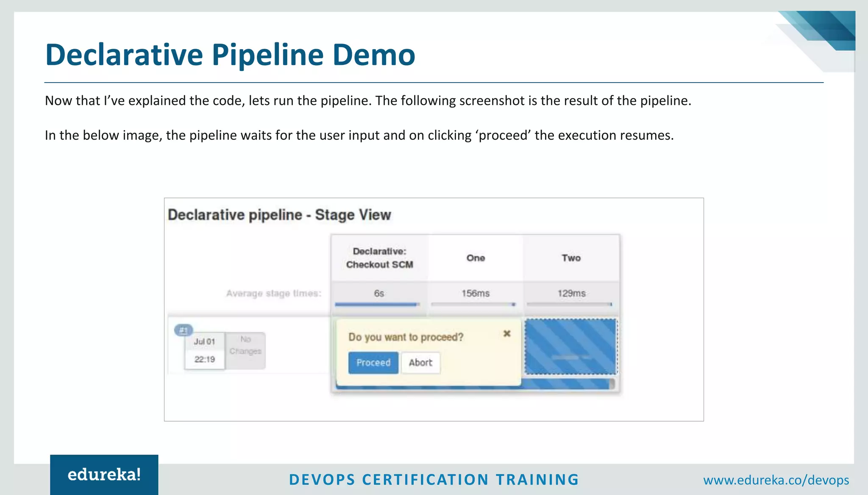The image size is (868, 495).
Task: Click the 'Declarative pipeline - Stage View' heading
Action: [279, 215]
